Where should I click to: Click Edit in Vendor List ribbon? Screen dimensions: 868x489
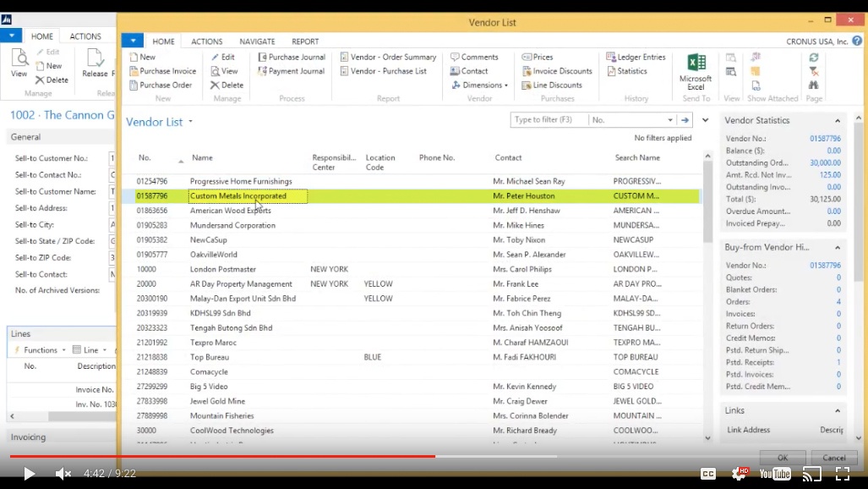pos(222,57)
